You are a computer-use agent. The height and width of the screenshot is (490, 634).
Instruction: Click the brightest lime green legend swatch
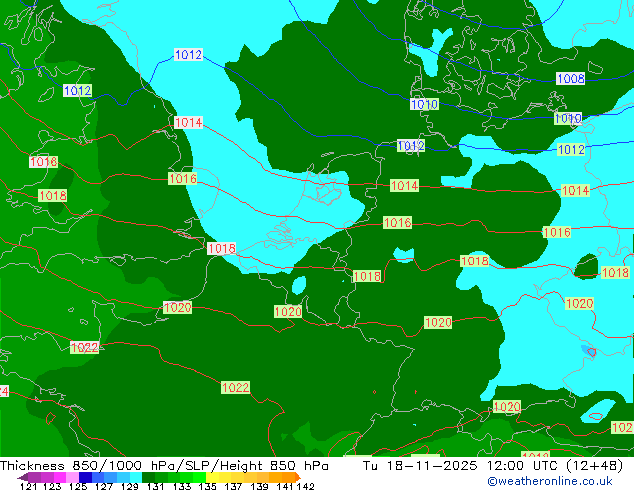(x=199, y=477)
